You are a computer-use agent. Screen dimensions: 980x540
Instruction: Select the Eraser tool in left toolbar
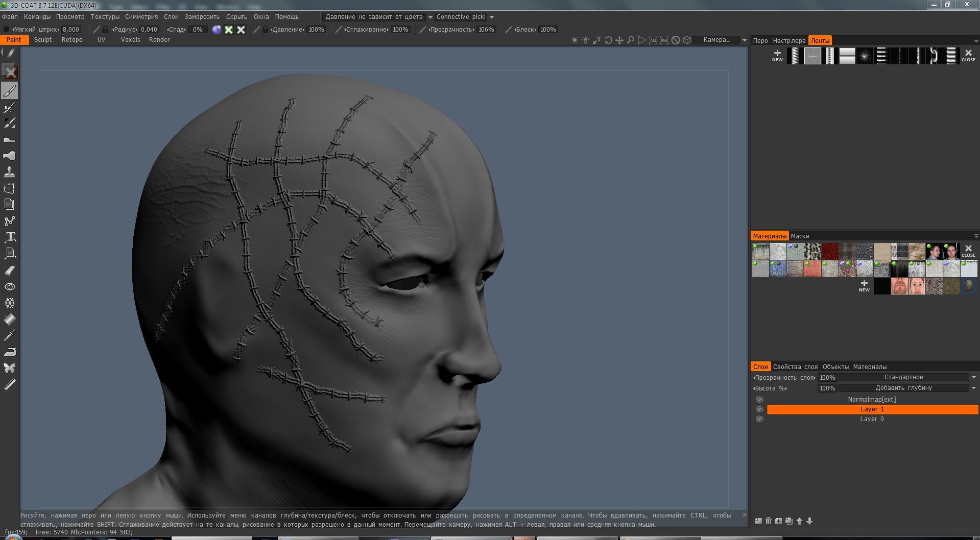tap(10, 271)
